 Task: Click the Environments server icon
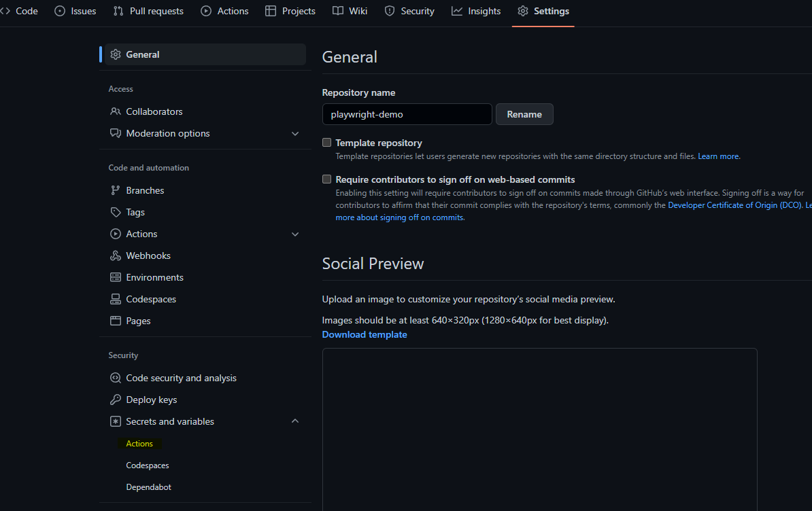click(x=116, y=277)
